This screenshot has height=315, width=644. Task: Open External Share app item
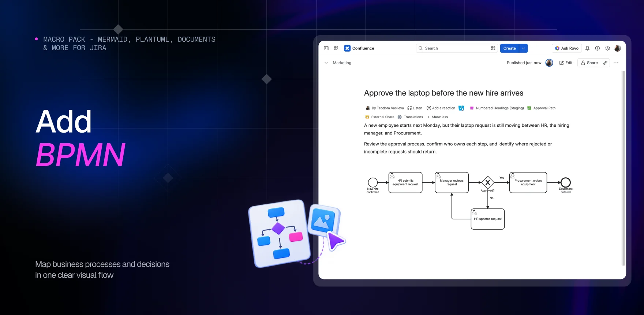click(x=380, y=117)
